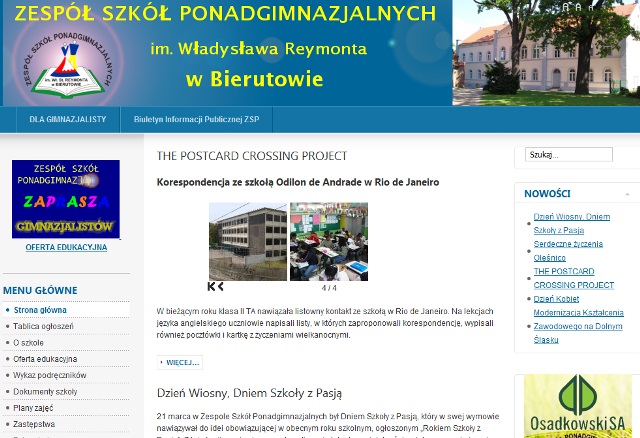This screenshot has width=640, height=438.
Task: Open Serdeczne życzenia Oleśnico news link
Action: 568,251
